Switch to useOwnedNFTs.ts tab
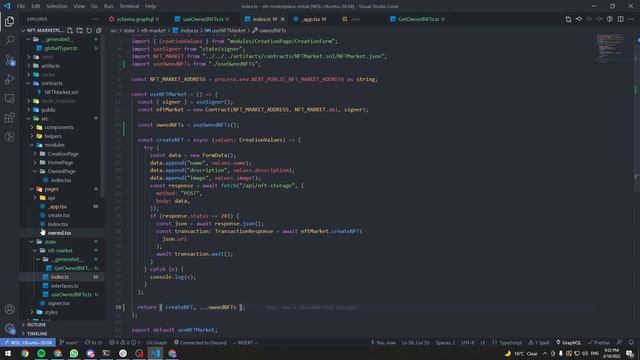 point(202,19)
